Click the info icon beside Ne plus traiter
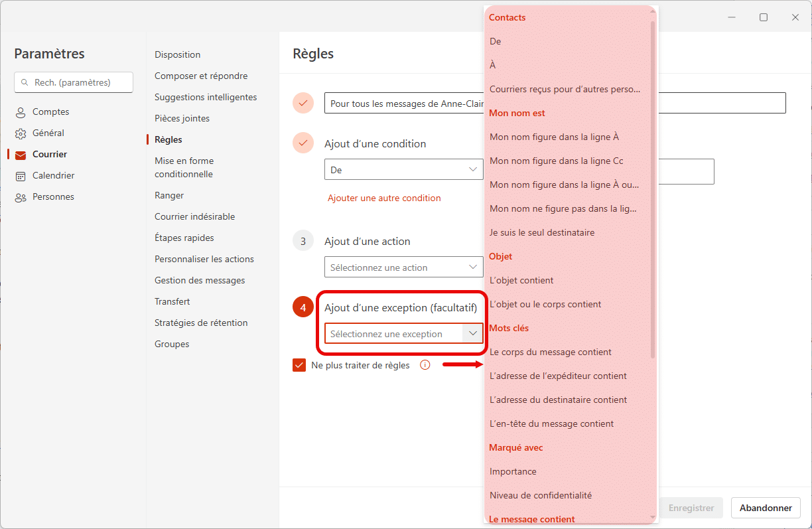Screen dimensions: 812x529 [425, 365]
